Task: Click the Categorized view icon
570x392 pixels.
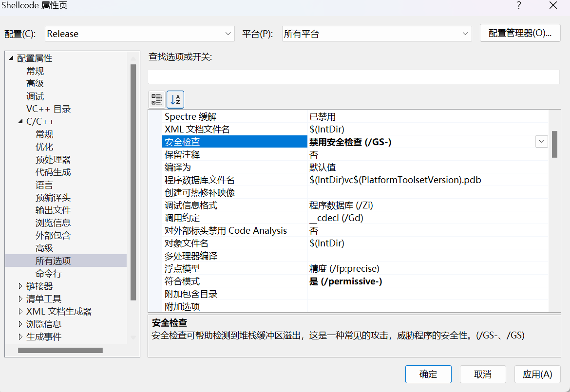Action: click(156, 100)
